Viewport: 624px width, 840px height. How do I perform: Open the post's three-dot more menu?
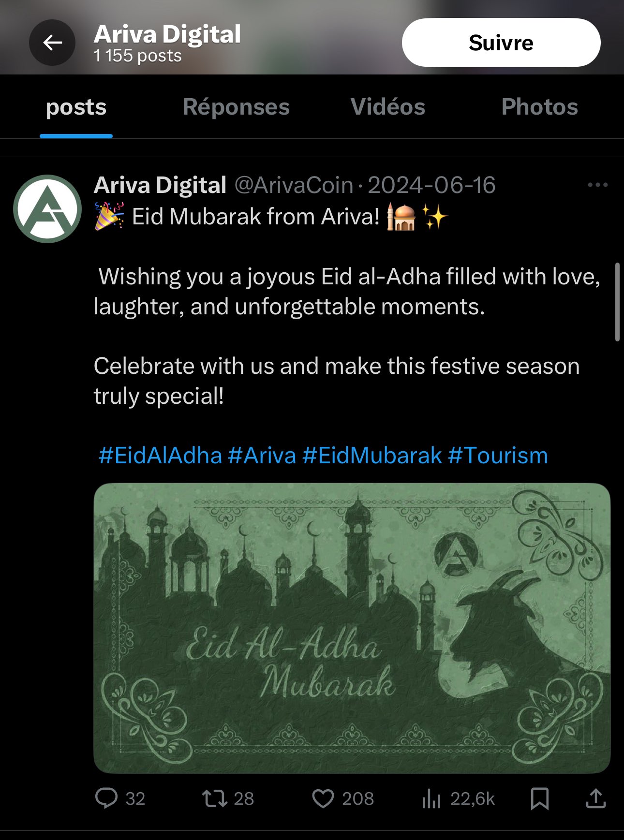coord(597,185)
